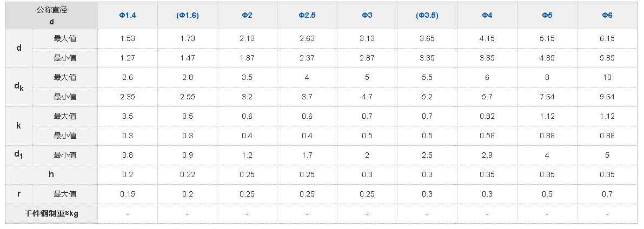The height and width of the screenshot is (229, 644).
Task: Select the 0.58 table cell
Action: click(x=487, y=136)
